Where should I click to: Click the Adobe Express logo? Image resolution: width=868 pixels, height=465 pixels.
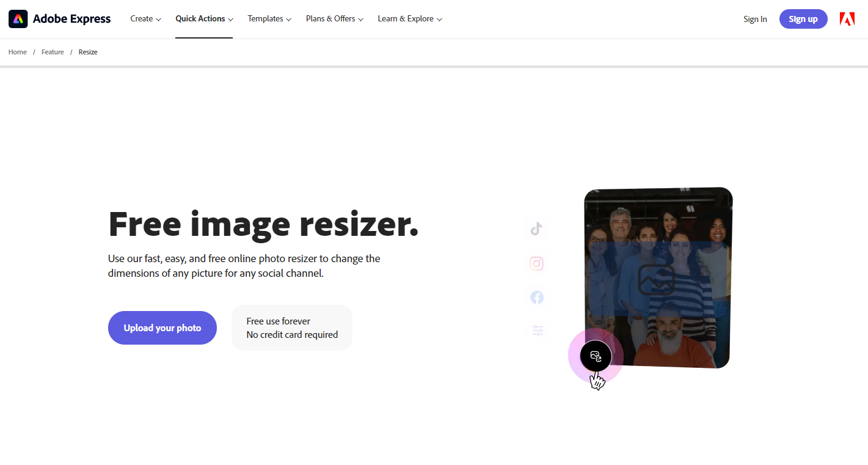click(x=59, y=18)
